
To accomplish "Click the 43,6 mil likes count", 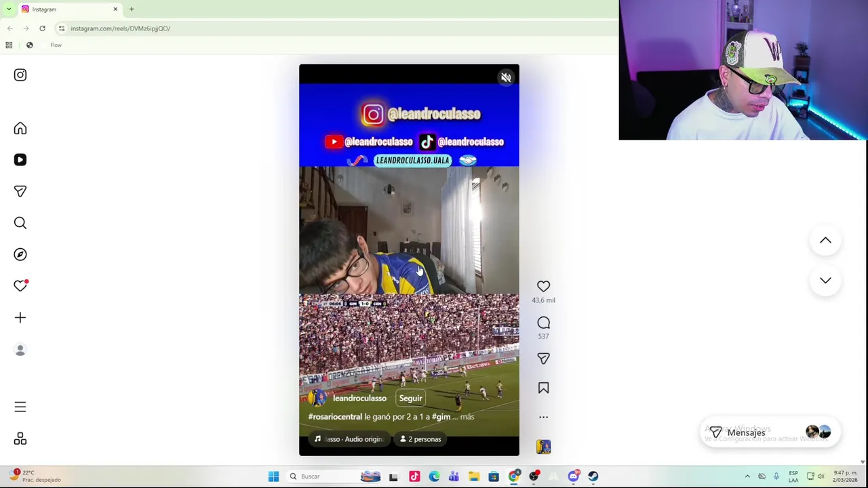I will tap(543, 300).
